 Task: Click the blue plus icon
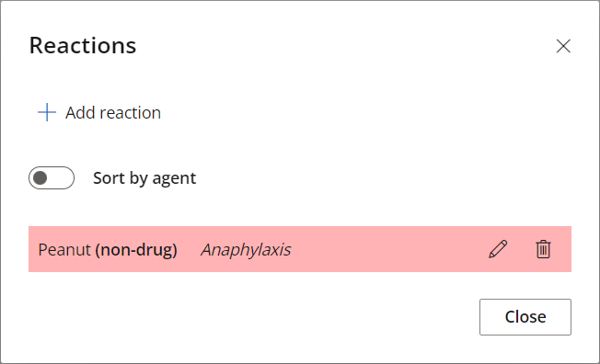47,112
